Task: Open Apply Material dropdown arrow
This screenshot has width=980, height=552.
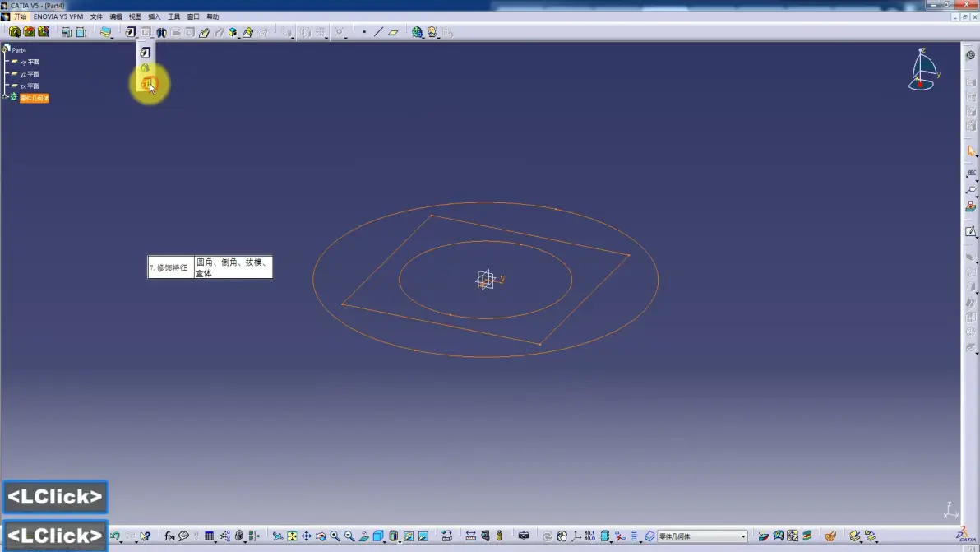Action: 112,38
